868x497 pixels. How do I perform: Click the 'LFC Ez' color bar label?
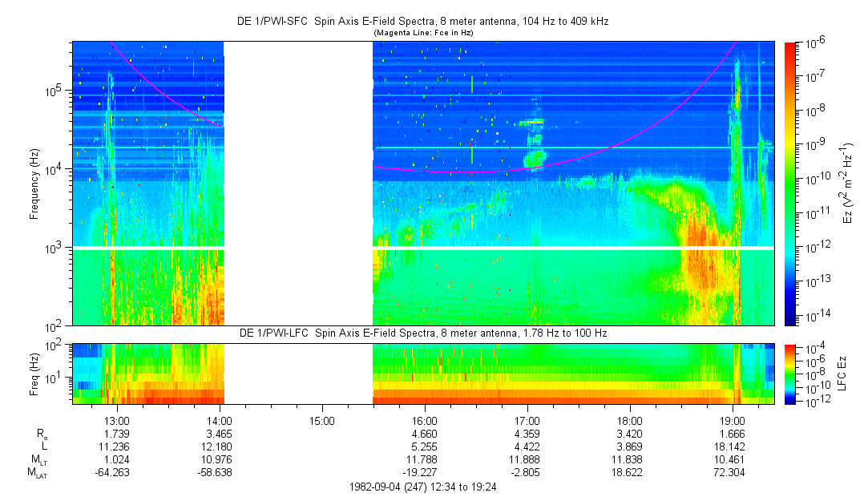pyautogui.click(x=842, y=374)
